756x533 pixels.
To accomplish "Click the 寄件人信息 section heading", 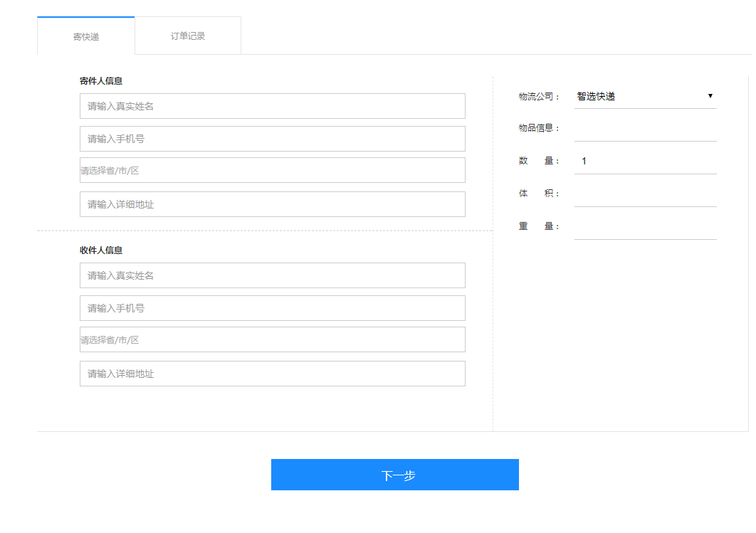I will (101, 81).
